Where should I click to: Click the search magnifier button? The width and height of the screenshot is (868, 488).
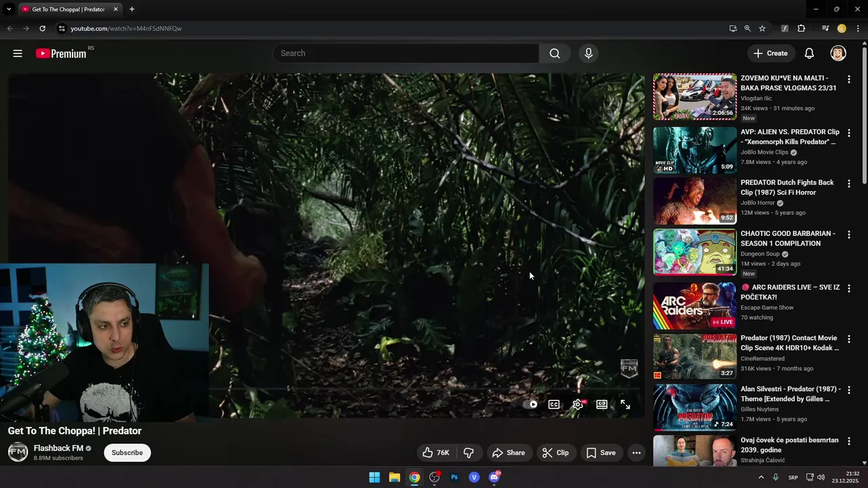tap(555, 54)
